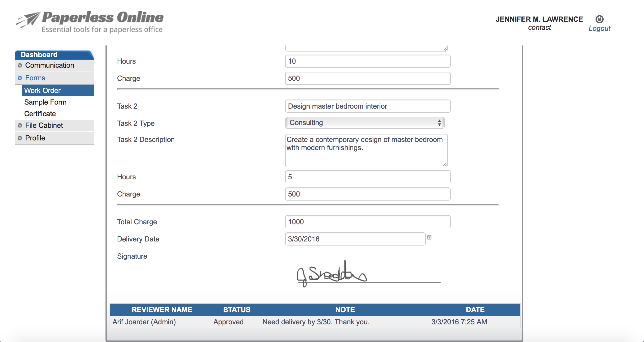This screenshot has height=342, width=644.
Task: Click the Forms bullet icon in sidebar
Action: (20, 78)
